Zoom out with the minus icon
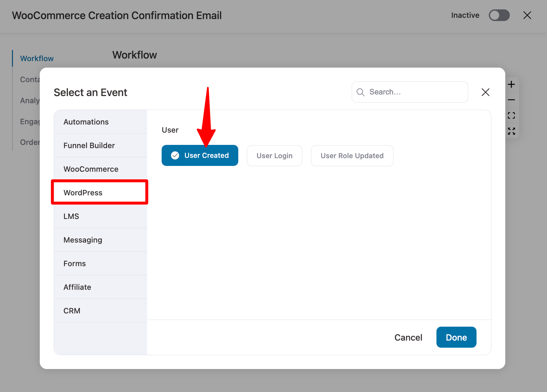 (511, 100)
